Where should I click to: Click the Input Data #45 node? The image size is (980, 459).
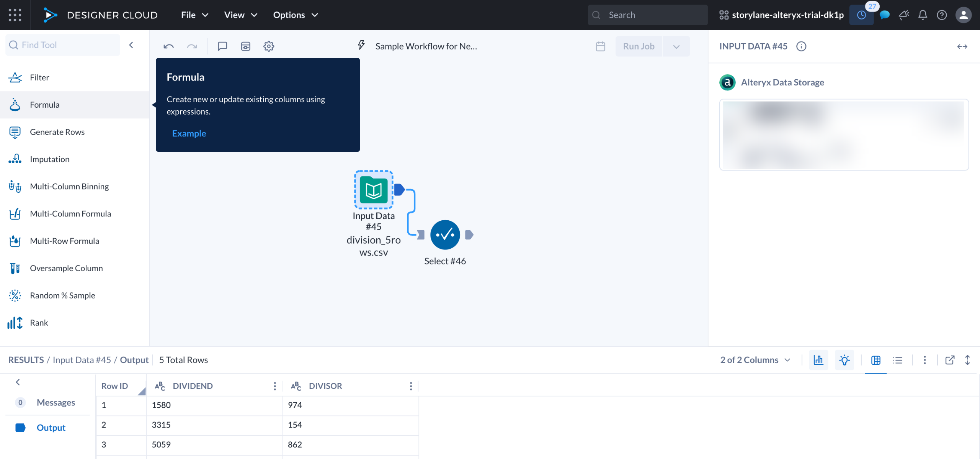[x=374, y=190]
